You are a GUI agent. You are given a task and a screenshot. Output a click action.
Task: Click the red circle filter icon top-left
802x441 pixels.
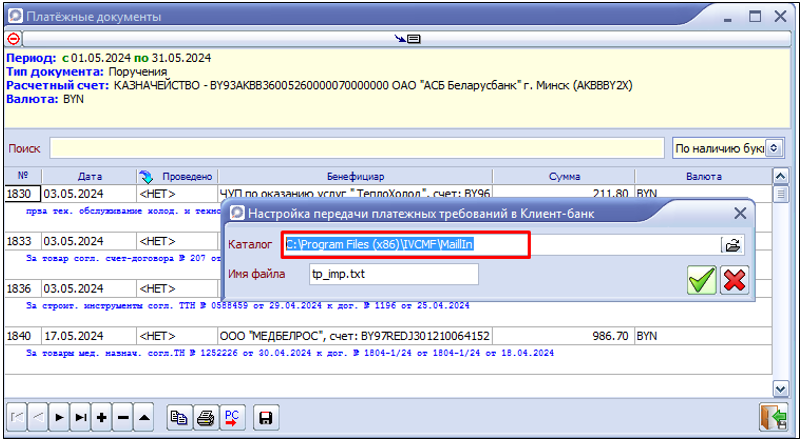pos(13,38)
